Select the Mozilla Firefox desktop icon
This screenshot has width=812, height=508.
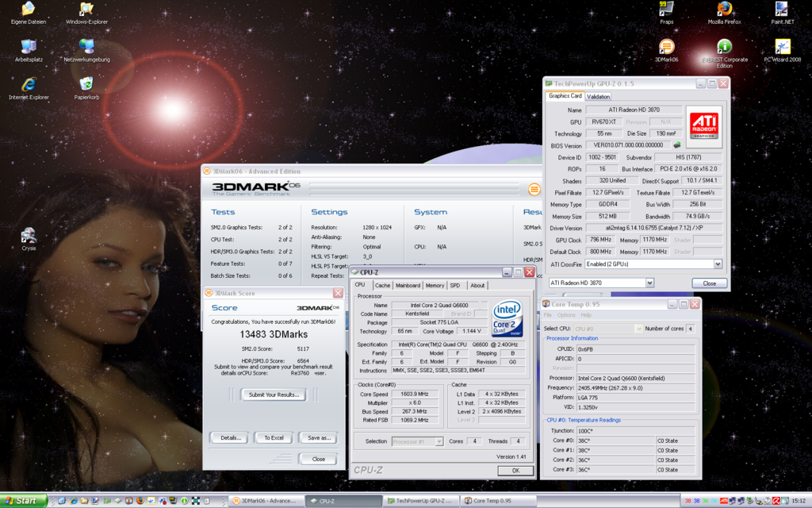pyautogui.click(x=725, y=13)
